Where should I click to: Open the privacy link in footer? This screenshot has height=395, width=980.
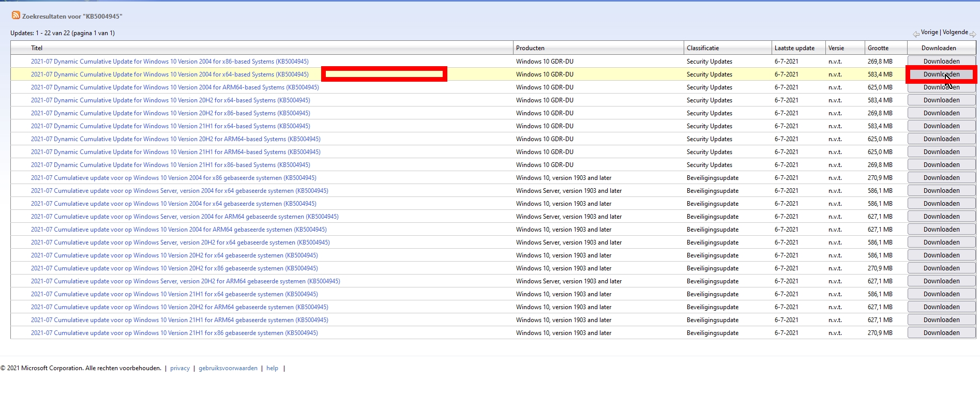click(x=180, y=368)
